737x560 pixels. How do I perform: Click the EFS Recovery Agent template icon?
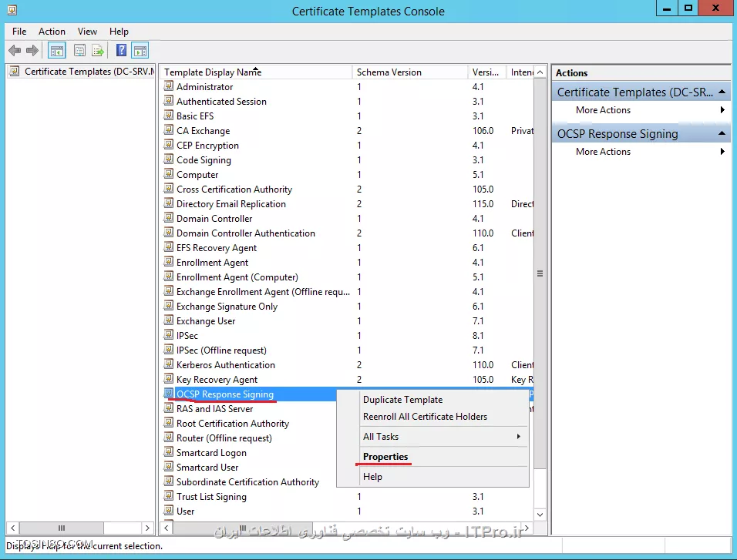point(168,247)
